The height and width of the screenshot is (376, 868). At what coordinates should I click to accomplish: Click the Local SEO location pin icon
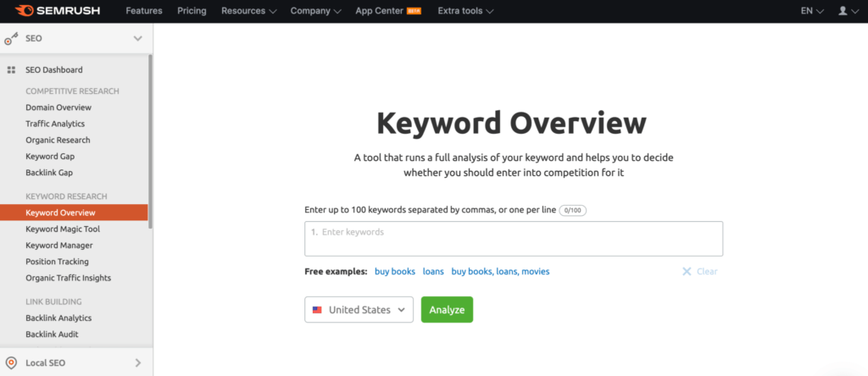pos(10,363)
